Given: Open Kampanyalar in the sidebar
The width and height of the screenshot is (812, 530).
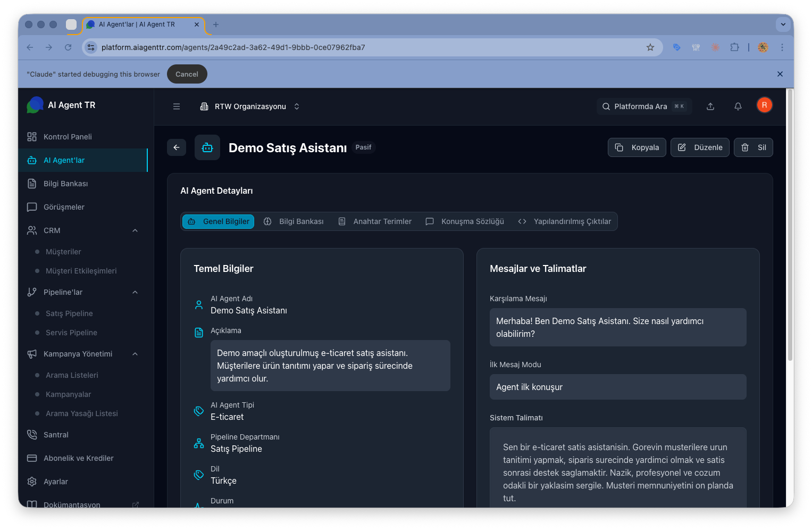Looking at the screenshot, I should coord(68,394).
